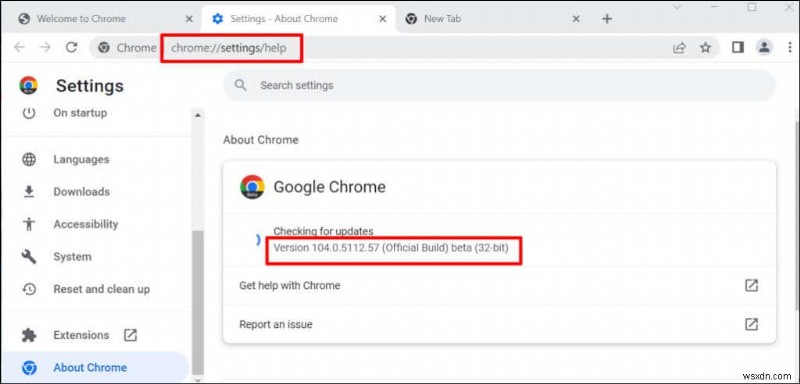800x384 pixels.
Task: Click into the Search settings field
Action: point(499,85)
